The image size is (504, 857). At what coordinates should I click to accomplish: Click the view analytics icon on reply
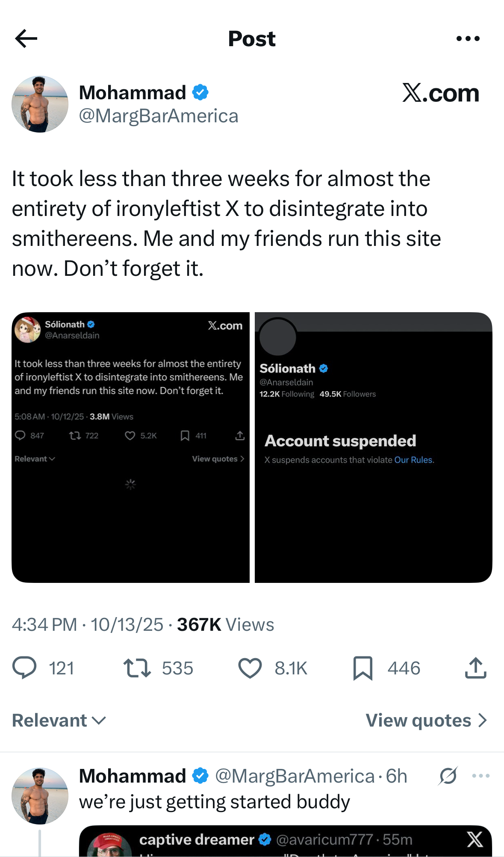click(x=448, y=776)
